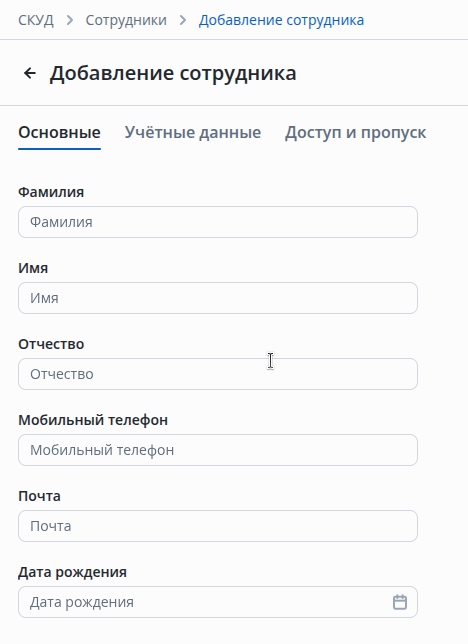Click the chevron after СКУД breadcrumb
The height and width of the screenshot is (644, 468).
point(69,20)
